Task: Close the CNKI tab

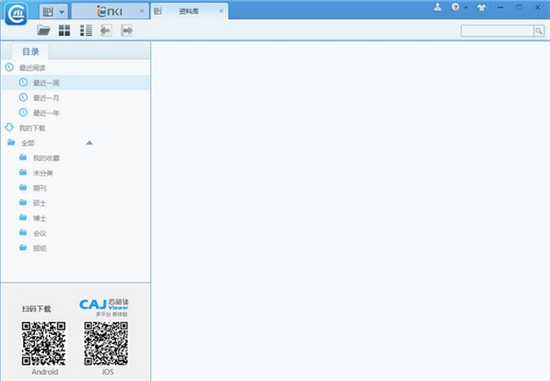Action: [x=142, y=11]
